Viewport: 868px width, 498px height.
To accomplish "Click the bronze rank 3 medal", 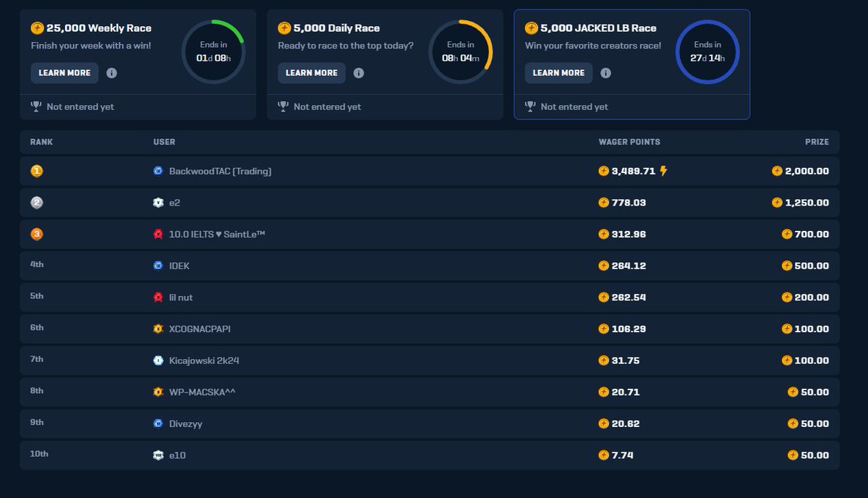I will coord(37,235).
